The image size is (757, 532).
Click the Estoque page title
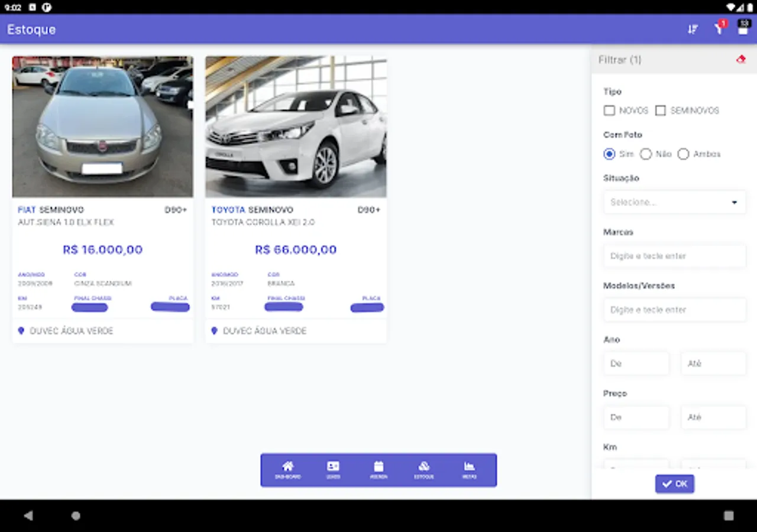pyautogui.click(x=31, y=30)
